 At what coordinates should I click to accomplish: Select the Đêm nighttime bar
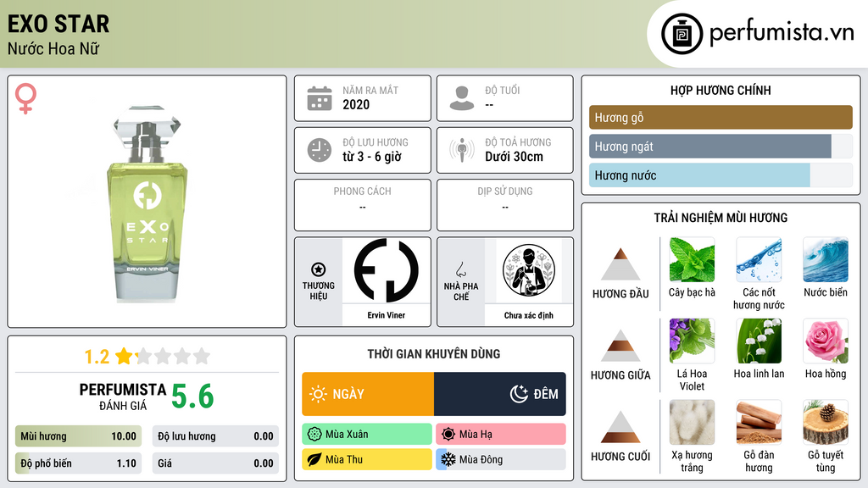pyautogui.click(x=500, y=394)
